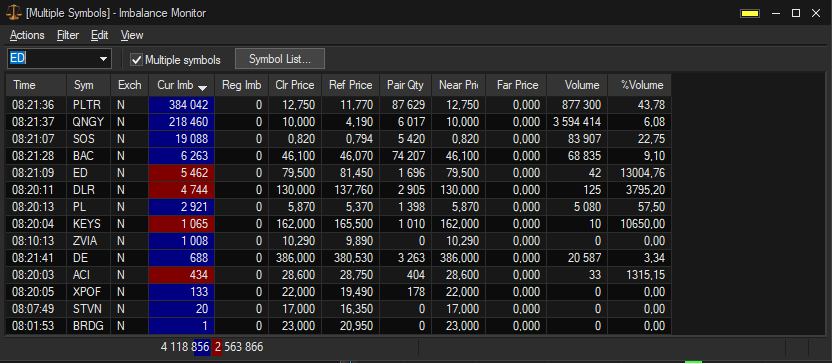Sort by the Sym column header
Viewport: 832px width, 363px height.
coord(89,85)
